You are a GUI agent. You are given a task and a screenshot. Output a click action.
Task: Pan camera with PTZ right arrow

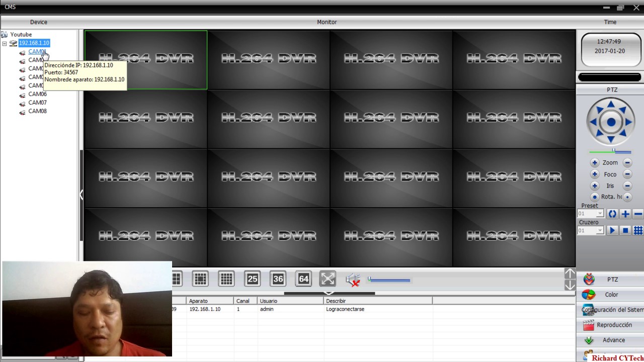629,122
